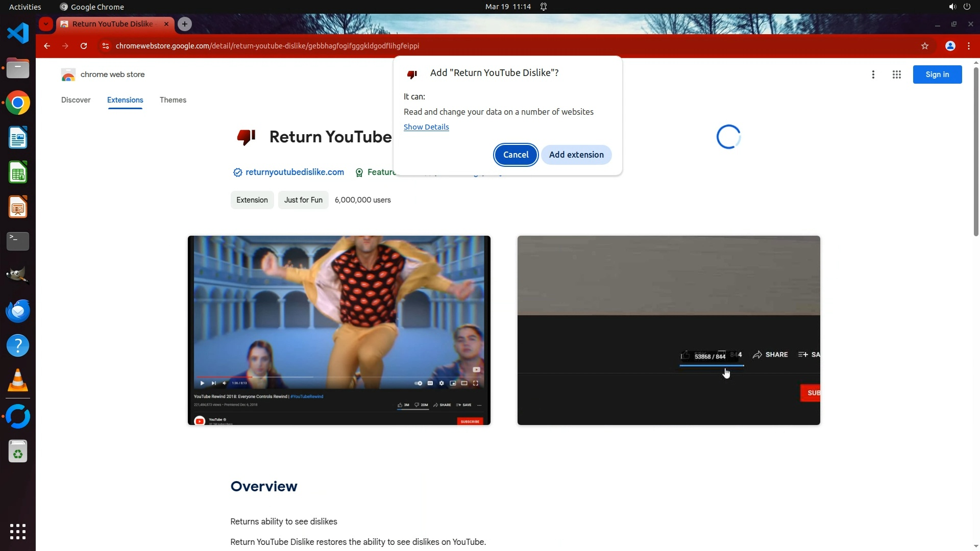This screenshot has height=551, width=980.
Task: Open the Chrome three-dot menu
Action: coord(969,46)
